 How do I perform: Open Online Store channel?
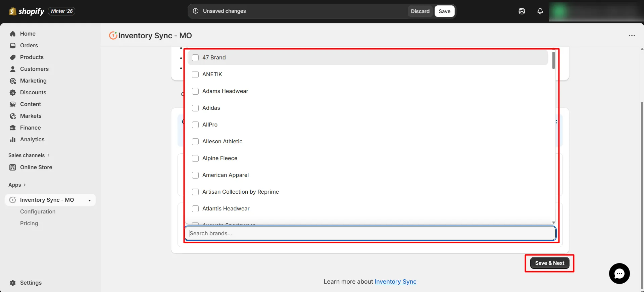click(x=36, y=167)
